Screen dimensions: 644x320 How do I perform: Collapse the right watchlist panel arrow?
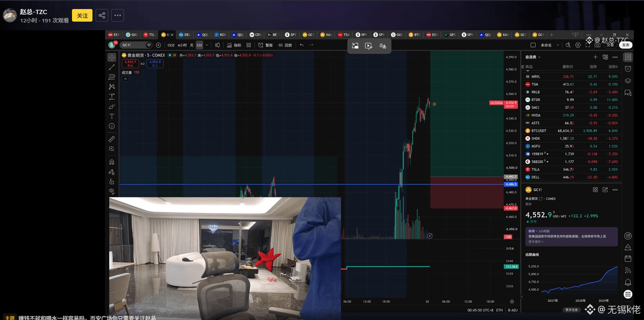522,297
